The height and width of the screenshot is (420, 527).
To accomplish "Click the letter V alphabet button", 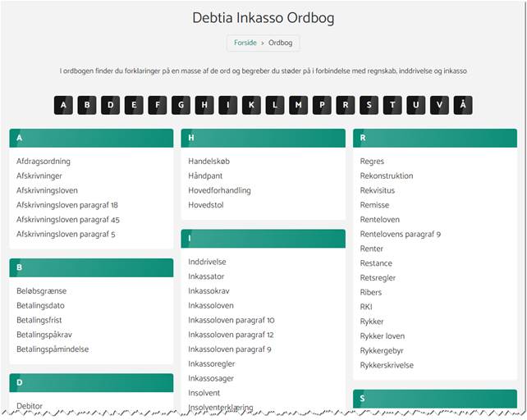I will [440, 105].
